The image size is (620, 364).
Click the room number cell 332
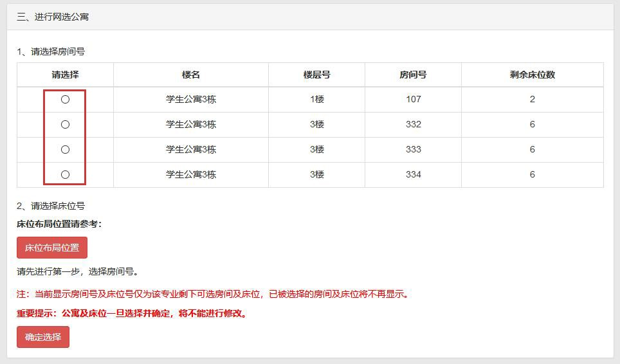(x=413, y=124)
